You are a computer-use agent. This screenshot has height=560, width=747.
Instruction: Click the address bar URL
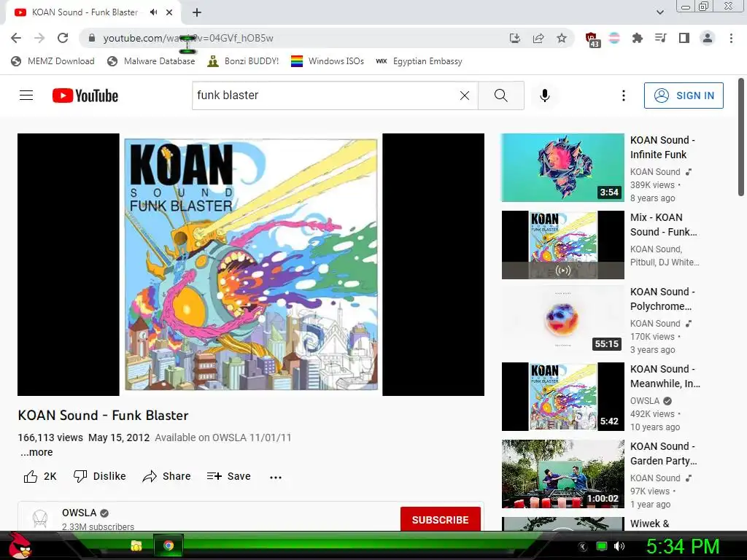coord(188,38)
